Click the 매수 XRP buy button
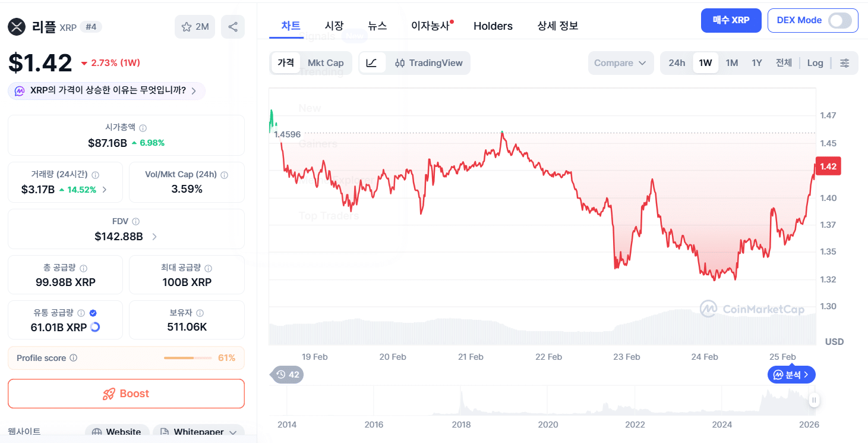Screen dimensions: 868x443 click(731, 20)
